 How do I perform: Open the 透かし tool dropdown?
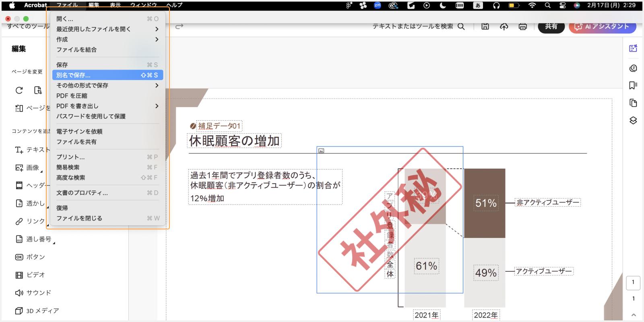tap(47, 207)
